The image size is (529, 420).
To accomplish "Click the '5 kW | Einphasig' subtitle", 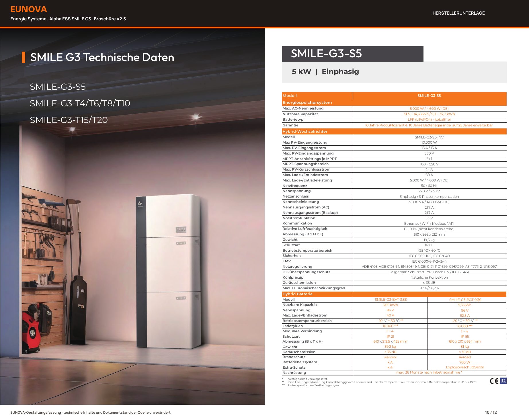I will [325, 72].
